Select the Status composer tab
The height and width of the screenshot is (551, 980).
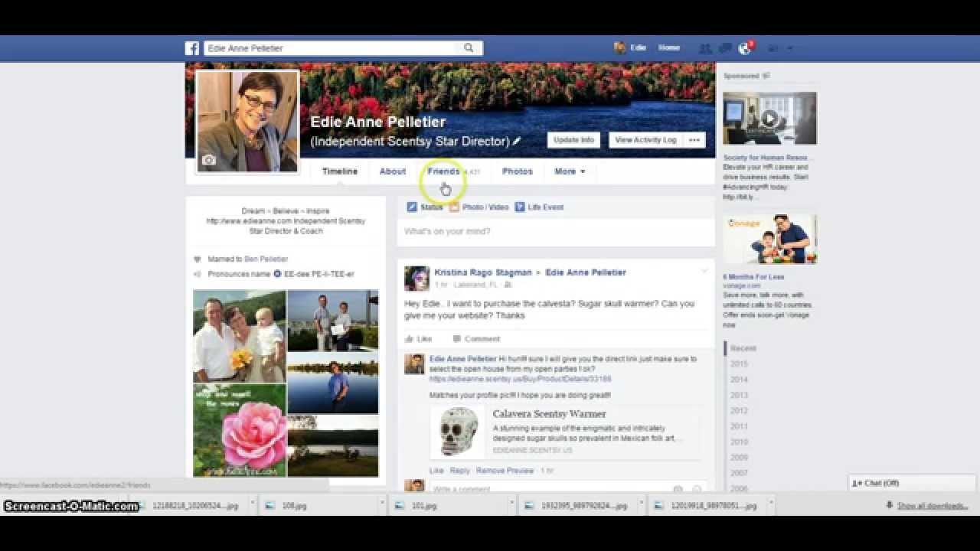(425, 207)
